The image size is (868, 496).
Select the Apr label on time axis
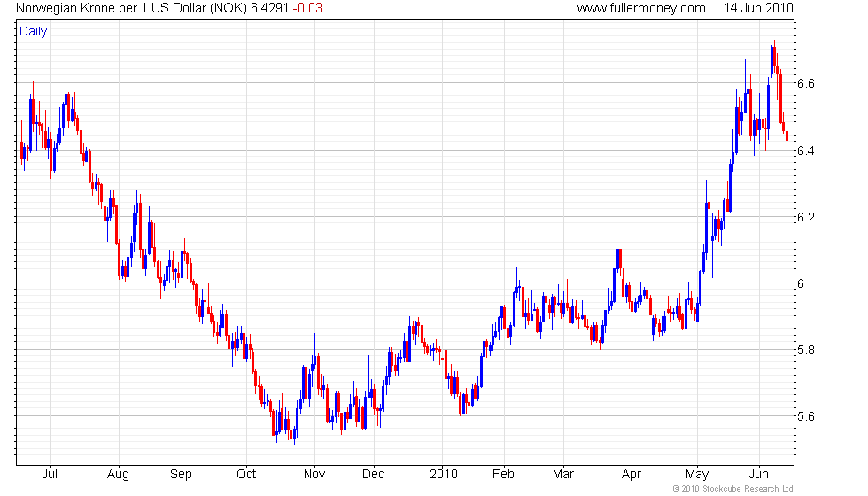(630, 474)
